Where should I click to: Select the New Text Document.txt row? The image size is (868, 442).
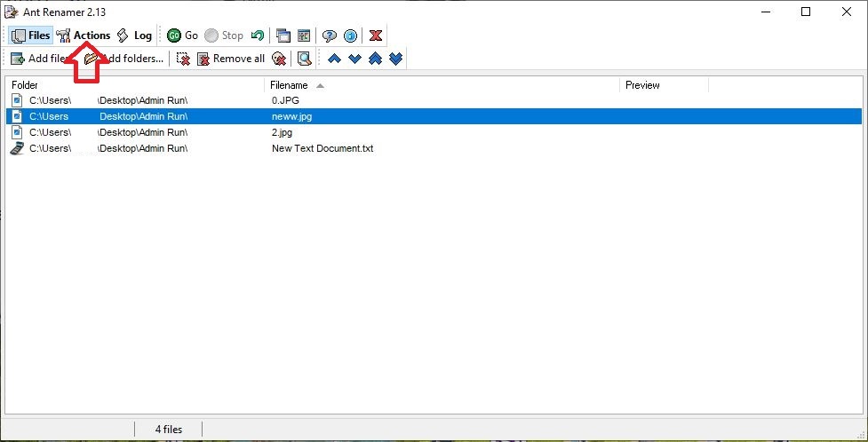323,148
